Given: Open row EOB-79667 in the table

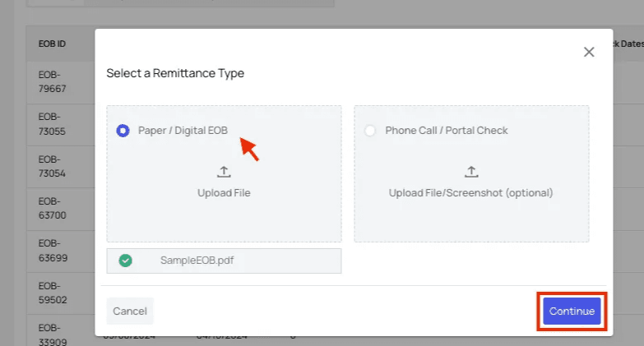Looking at the screenshot, I should pyautogui.click(x=52, y=81).
